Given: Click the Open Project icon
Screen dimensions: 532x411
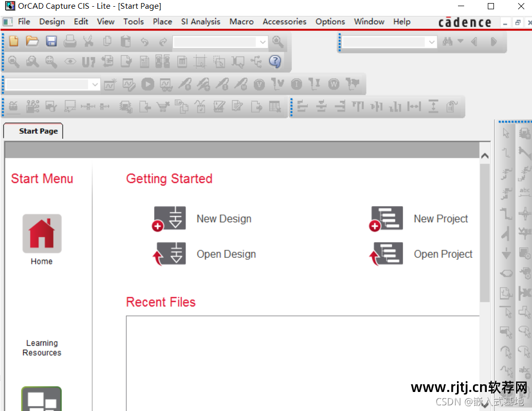Looking at the screenshot, I should (386, 254).
